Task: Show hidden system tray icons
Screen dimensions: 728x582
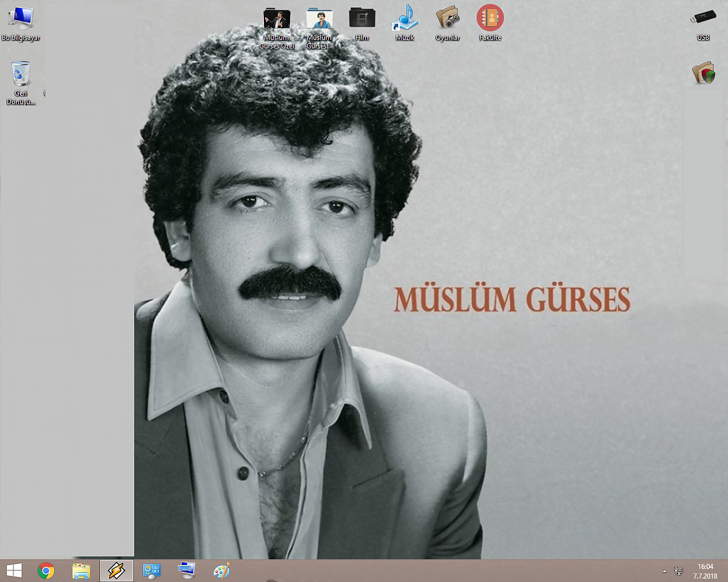Action: click(x=664, y=571)
